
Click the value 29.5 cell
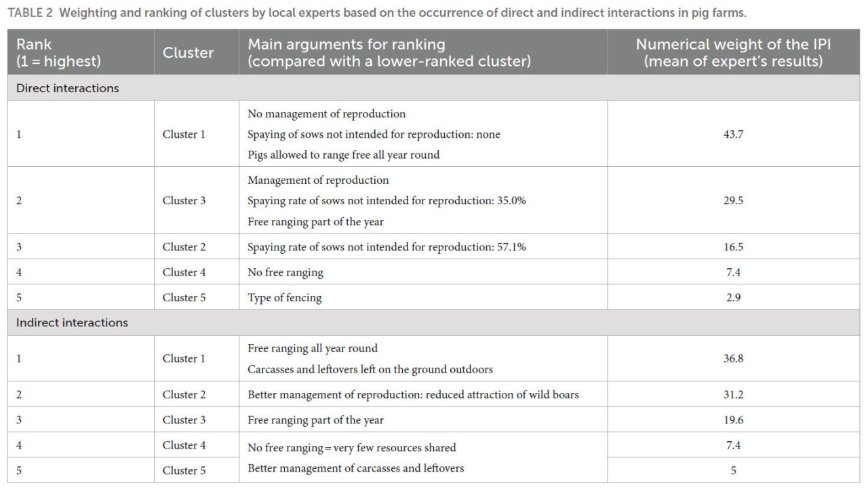coord(733,201)
